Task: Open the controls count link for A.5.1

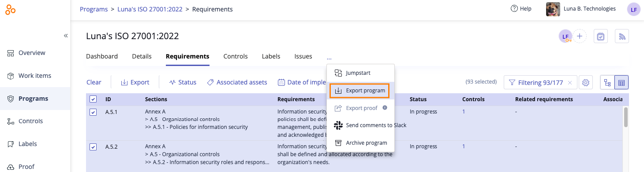Action: 464,112
